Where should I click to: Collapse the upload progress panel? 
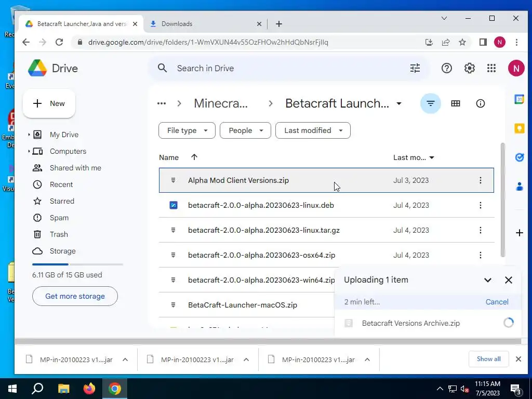tap(487, 280)
